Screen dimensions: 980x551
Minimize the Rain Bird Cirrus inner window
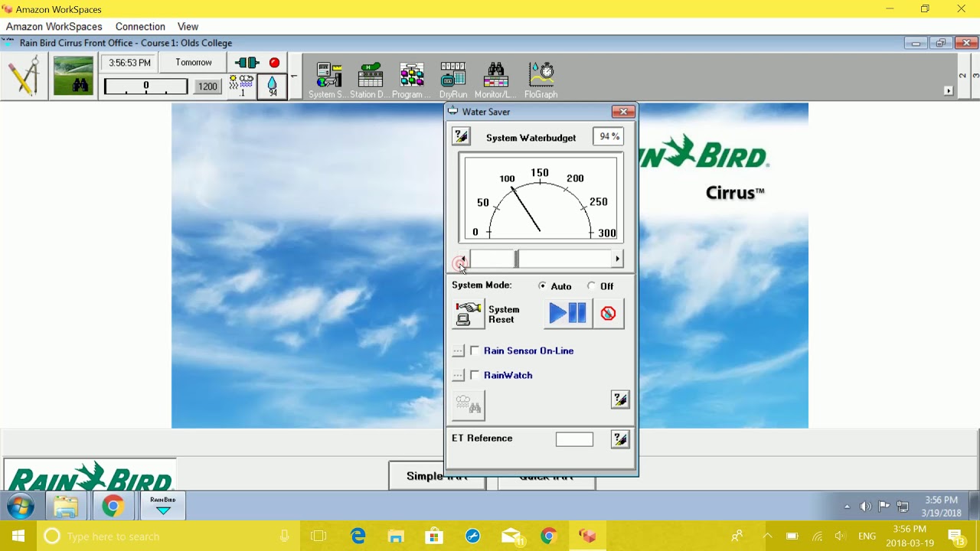click(916, 43)
